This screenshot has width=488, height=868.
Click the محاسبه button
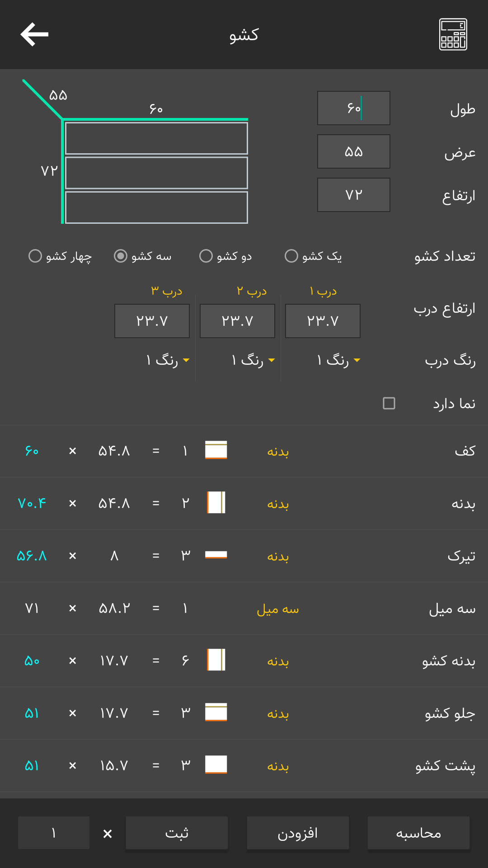[418, 833]
